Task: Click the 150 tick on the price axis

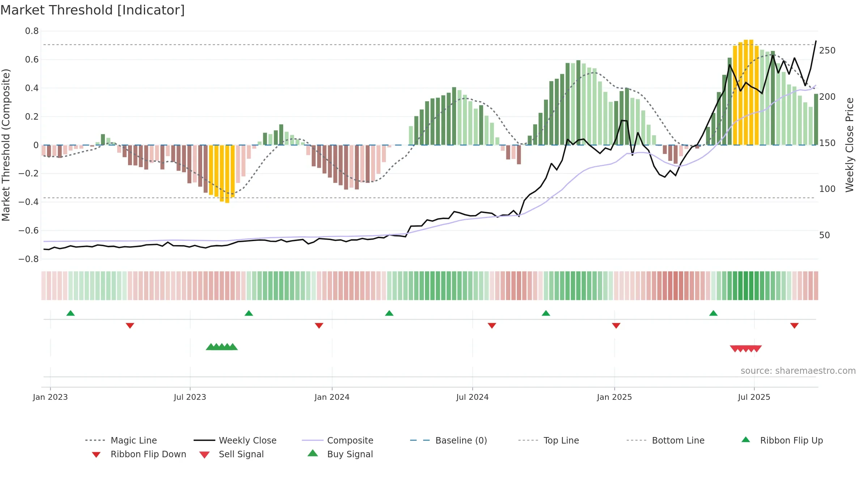Action: pyautogui.click(x=827, y=143)
